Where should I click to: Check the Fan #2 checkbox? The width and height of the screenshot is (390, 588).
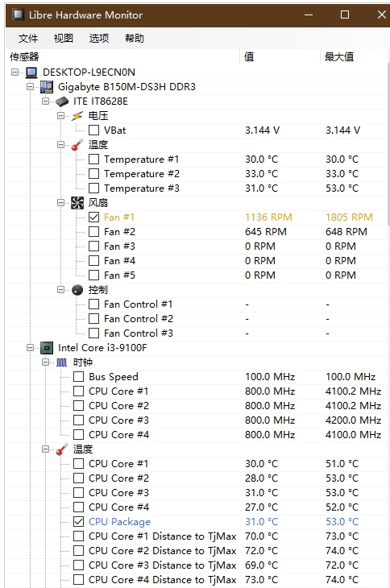[93, 232]
